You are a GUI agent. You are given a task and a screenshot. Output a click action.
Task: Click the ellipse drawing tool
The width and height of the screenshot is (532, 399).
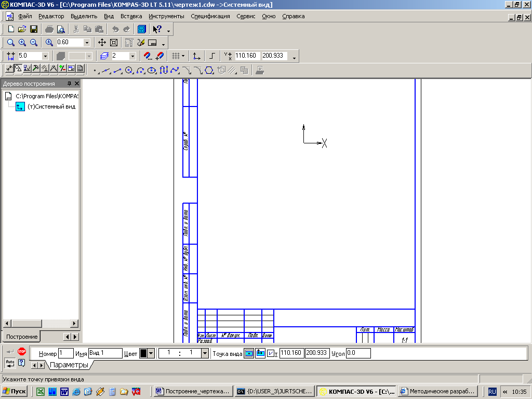[152, 70]
